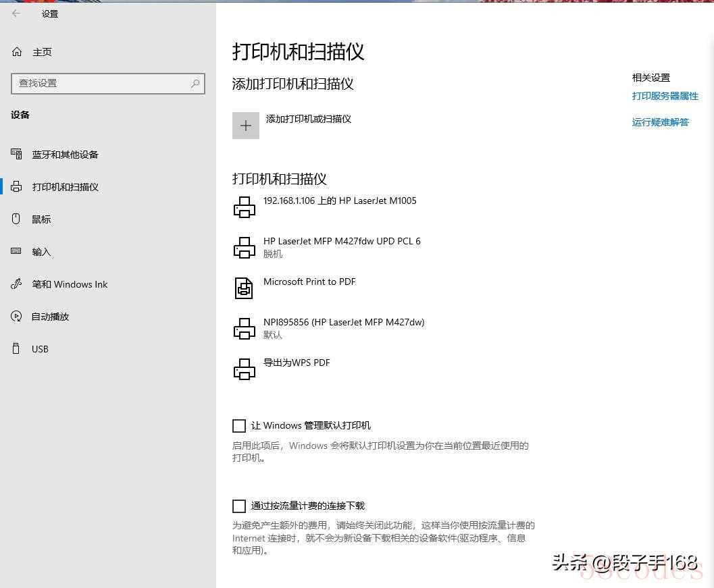
Task: Click the USB drive icon in sidebar
Action: 16,348
